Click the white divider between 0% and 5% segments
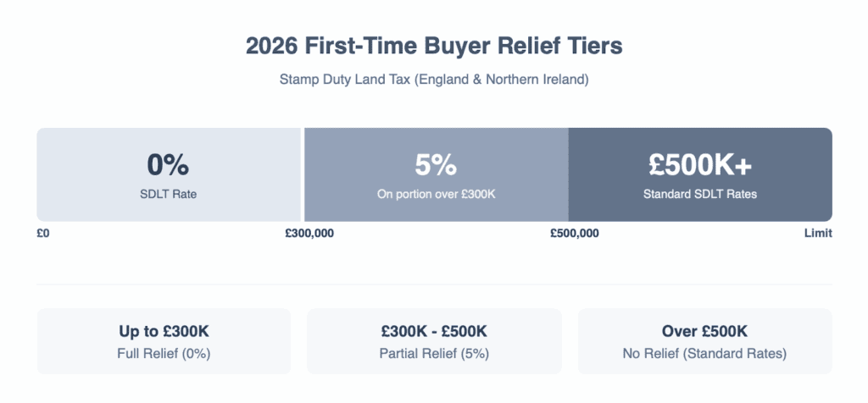This screenshot has height=403, width=868. (x=303, y=174)
